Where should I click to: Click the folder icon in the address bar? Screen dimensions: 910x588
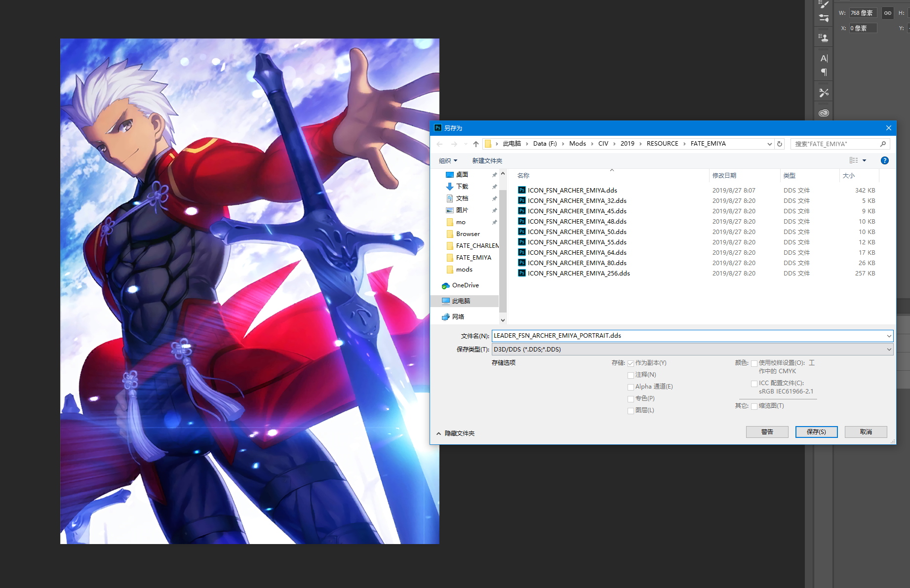[x=488, y=144]
